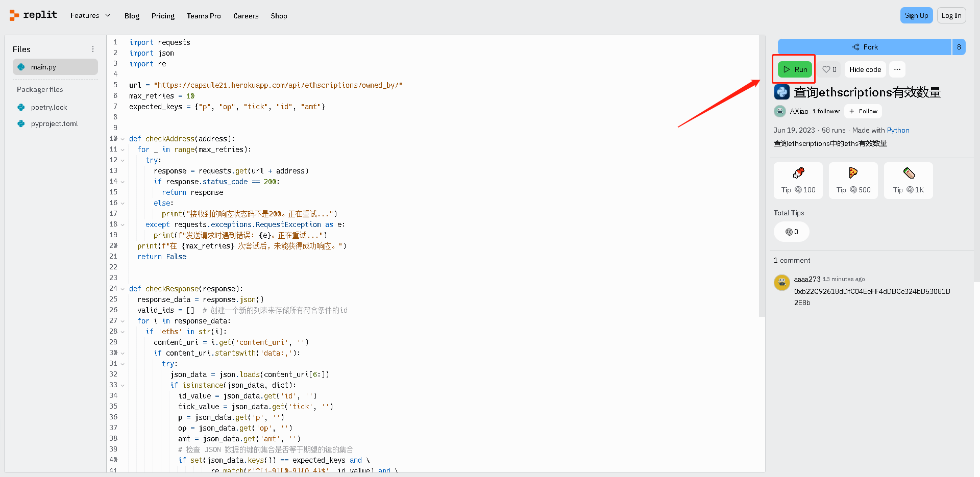Click aaaa273's commenter avatar
The image size is (980, 477).
coord(781,282)
